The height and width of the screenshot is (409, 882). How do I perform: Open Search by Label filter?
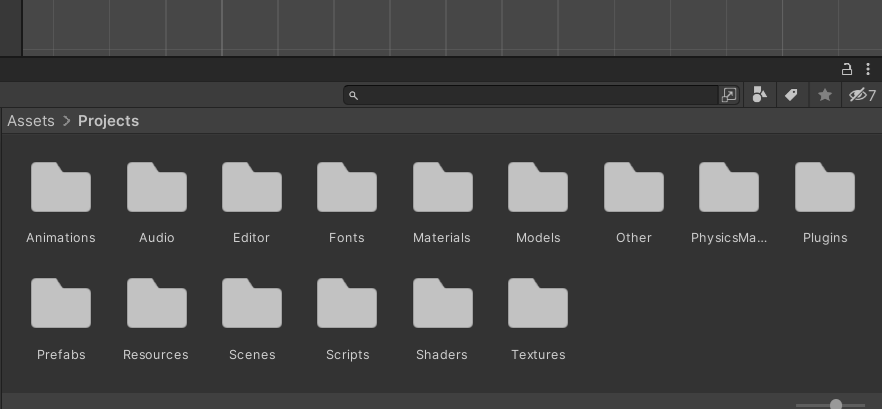click(792, 95)
